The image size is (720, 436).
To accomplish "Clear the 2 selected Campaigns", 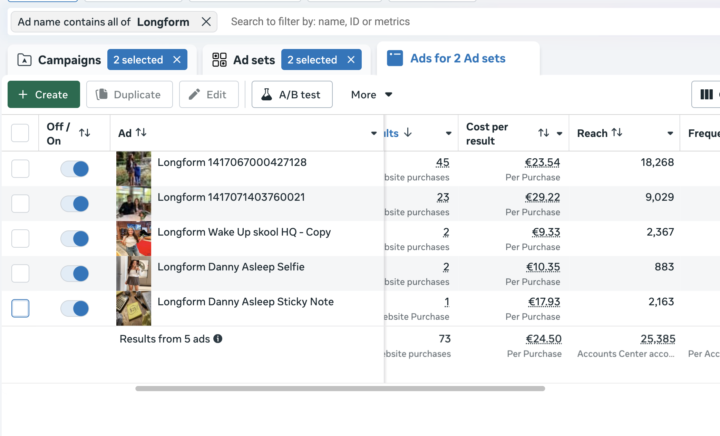I will pos(177,60).
